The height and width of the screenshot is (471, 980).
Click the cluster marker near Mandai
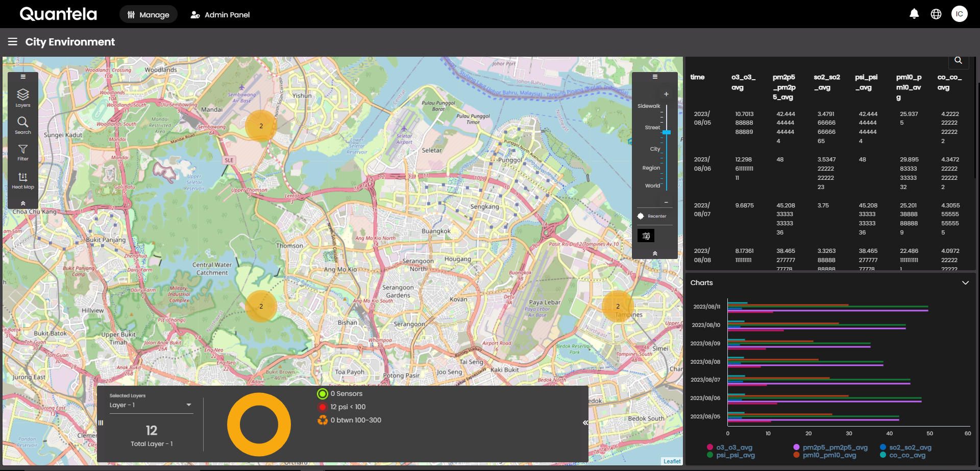point(261,126)
